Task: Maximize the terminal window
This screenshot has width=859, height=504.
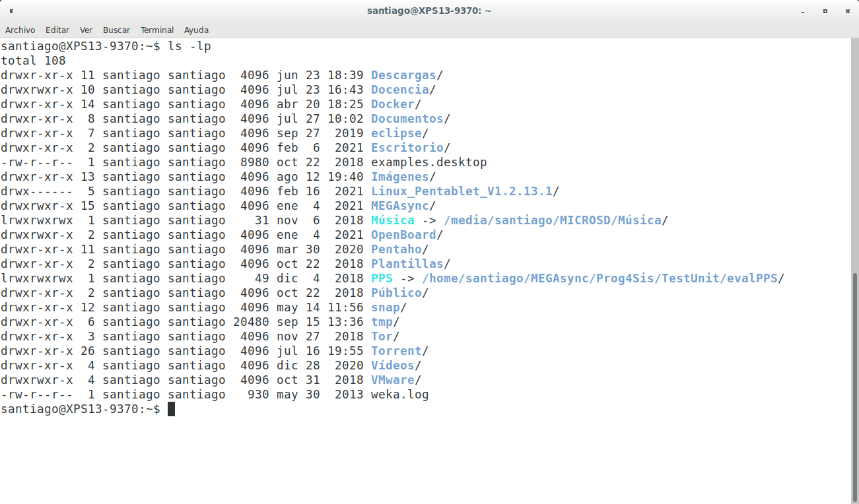Action: [x=825, y=11]
